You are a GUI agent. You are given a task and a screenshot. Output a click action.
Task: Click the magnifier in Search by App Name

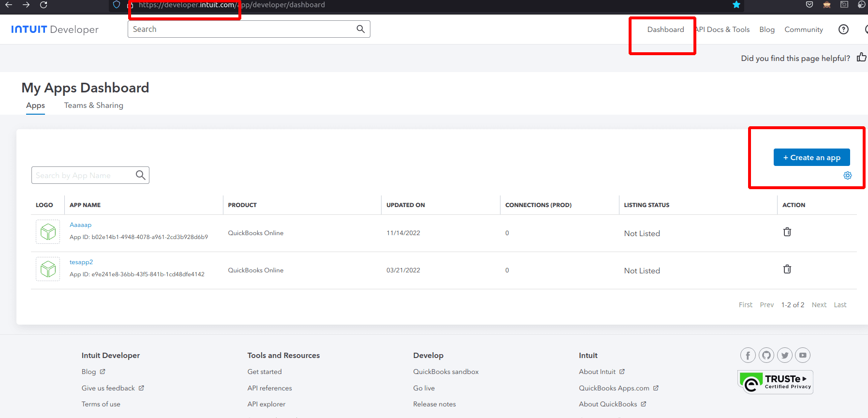click(x=141, y=175)
